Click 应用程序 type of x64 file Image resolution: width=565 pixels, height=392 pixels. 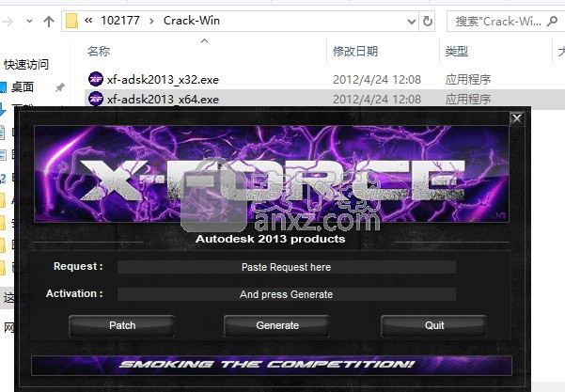pos(468,99)
